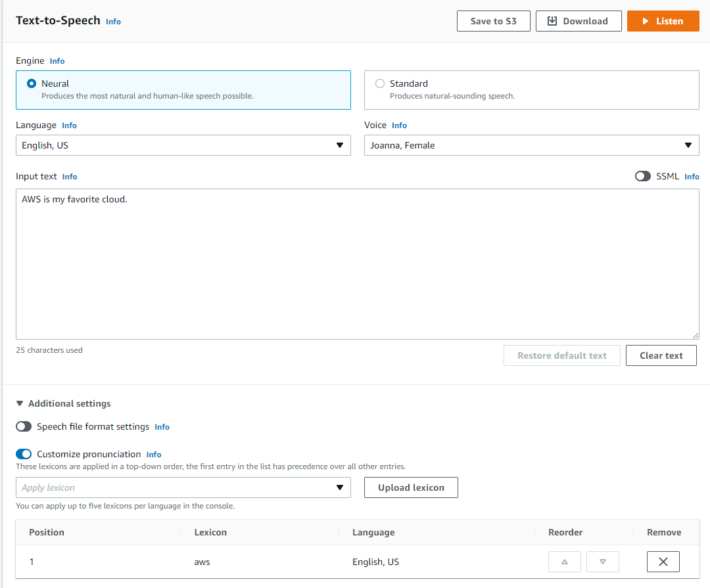Viewport: 710px width, 588px height.
Task: Click the Clear text button
Action: tap(661, 355)
